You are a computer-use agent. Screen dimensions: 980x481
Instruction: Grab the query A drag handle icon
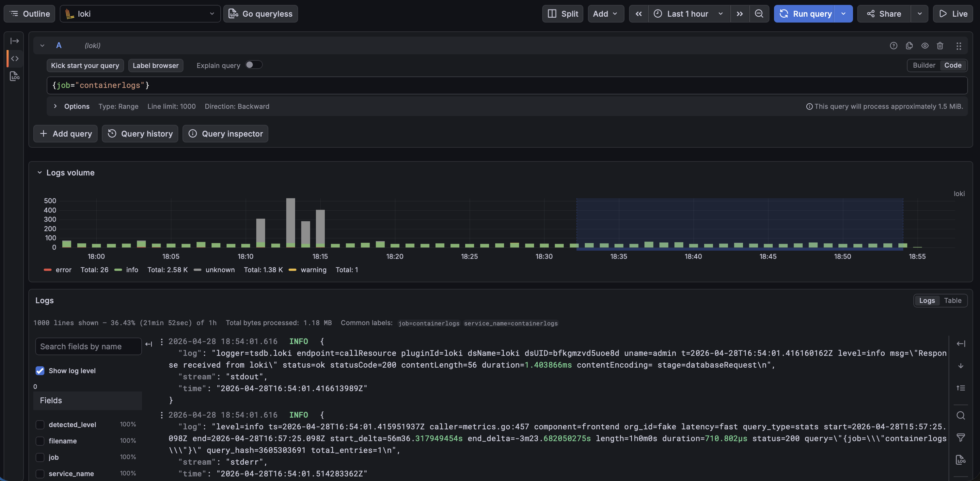click(959, 46)
